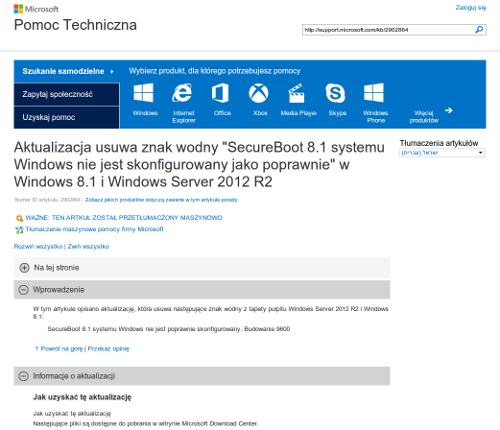Select the Media Player clapperboard icon

(x=296, y=93)
